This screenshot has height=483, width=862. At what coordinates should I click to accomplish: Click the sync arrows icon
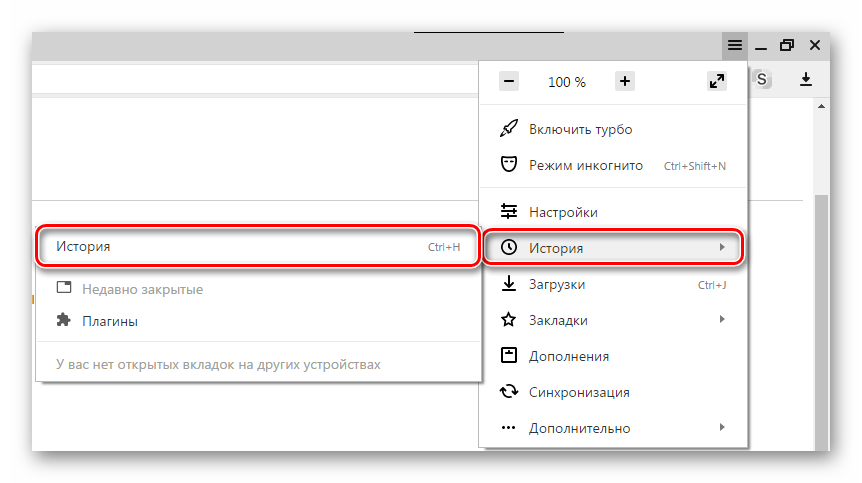[509, 391]
